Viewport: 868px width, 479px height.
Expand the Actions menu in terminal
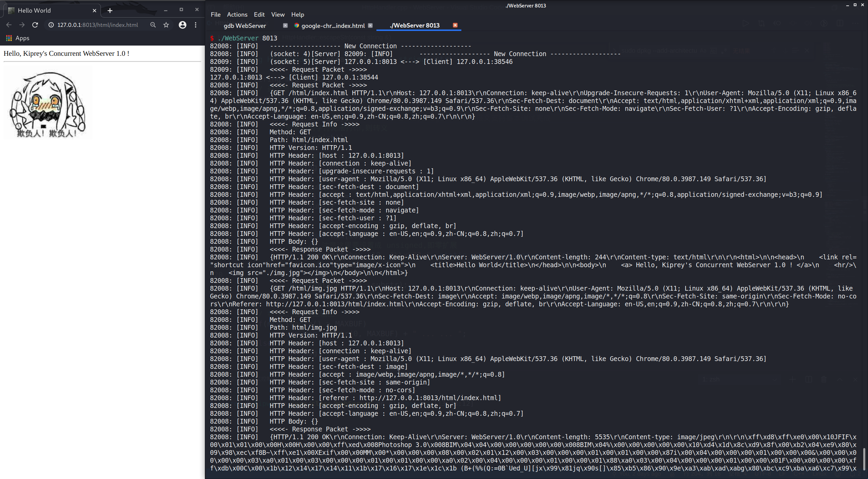(236, 14)
